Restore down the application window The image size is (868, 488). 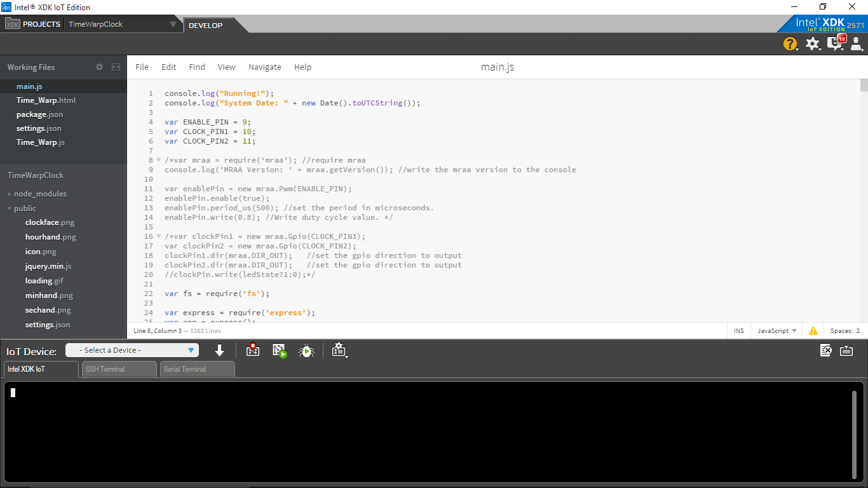823,7
